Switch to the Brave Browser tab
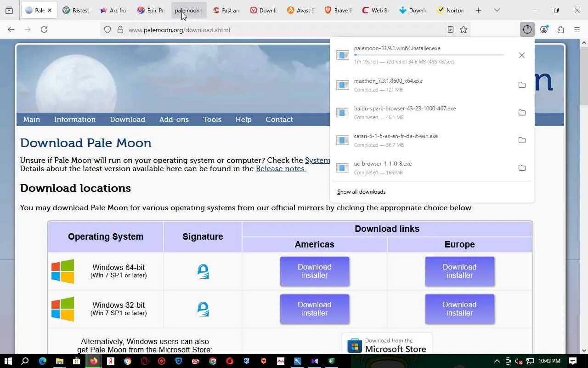 (339, 10)
